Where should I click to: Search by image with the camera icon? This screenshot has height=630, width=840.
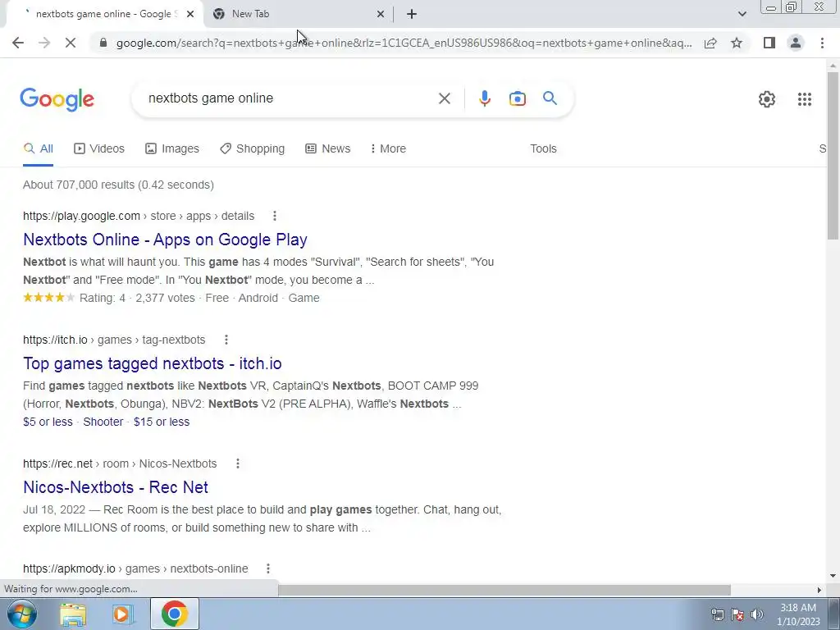pos(518,98)
